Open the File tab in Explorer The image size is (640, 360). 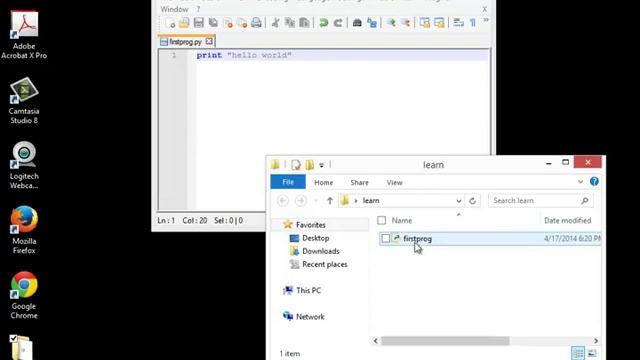pyautogui.click(x=288, y=182)
